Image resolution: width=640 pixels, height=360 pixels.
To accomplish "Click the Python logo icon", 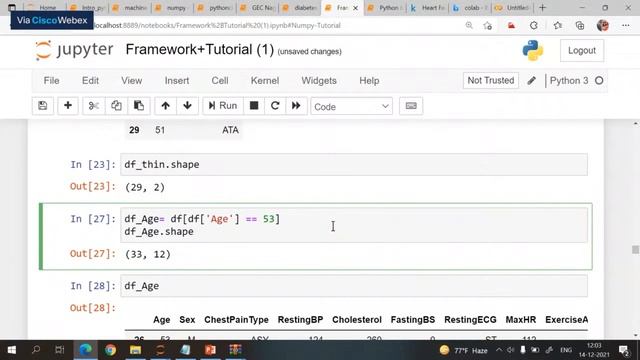I will click(x=533, y=51).
